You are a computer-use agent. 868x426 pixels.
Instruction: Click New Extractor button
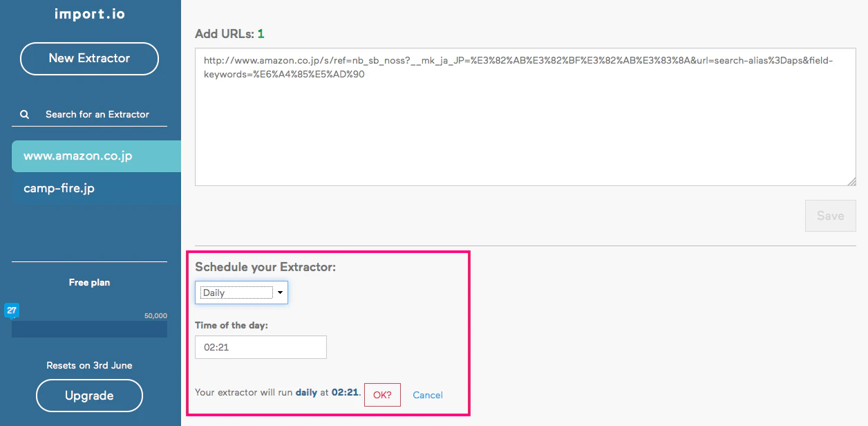coord(89,59)
